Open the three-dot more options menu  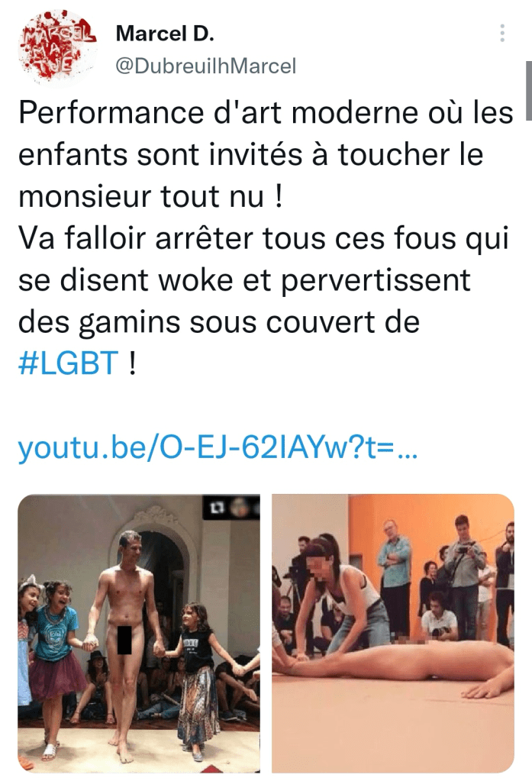502,33
